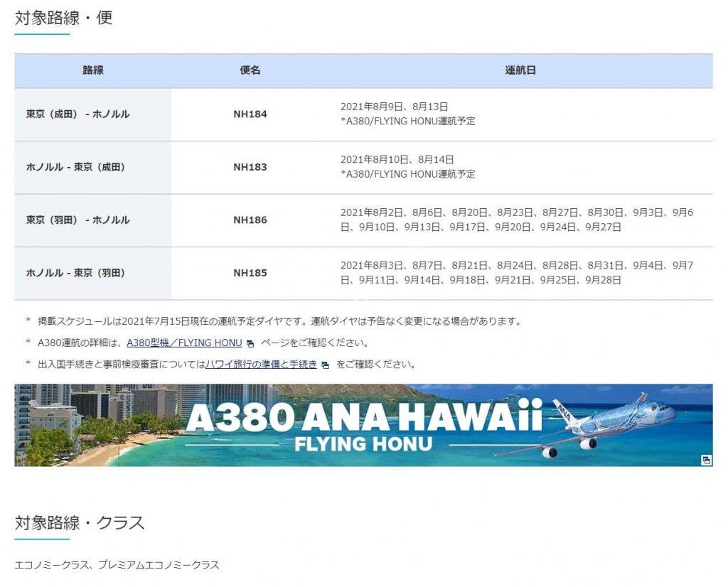This screenshot has width=728, height=587.
Task: Select flight number NH186
Action: click(250, 220)
